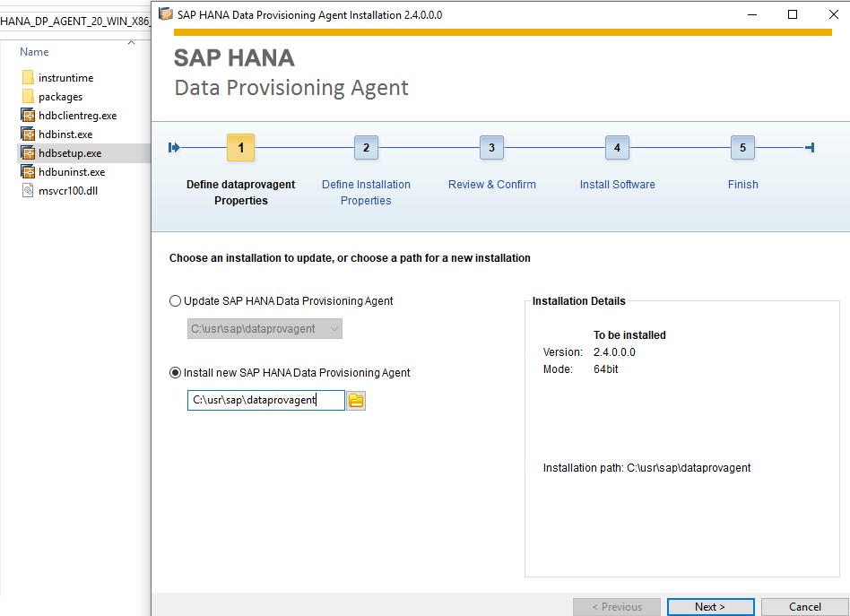
Task: Click the wizard start arrow marker
Action: point(174,147)
